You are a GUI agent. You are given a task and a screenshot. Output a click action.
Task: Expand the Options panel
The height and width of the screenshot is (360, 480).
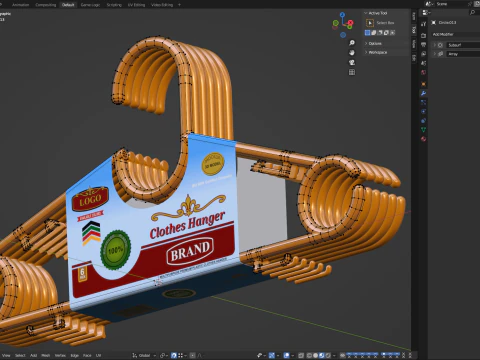(366, 43)
